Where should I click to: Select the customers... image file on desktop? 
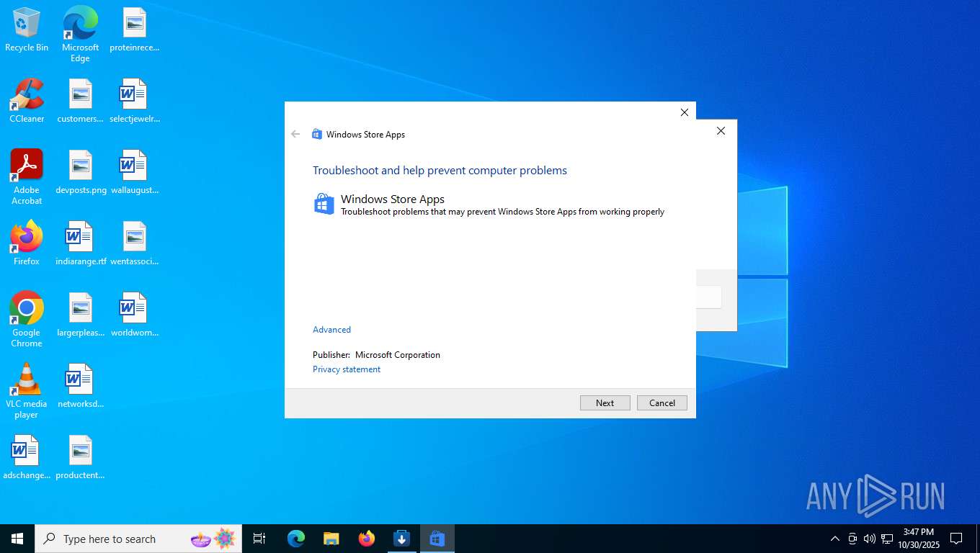[80, 101]
